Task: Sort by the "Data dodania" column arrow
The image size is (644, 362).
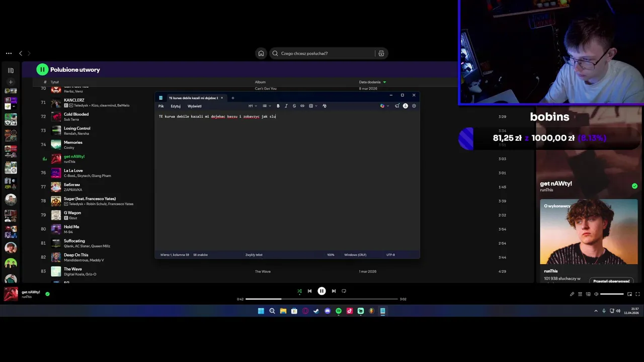Action: 384,82
